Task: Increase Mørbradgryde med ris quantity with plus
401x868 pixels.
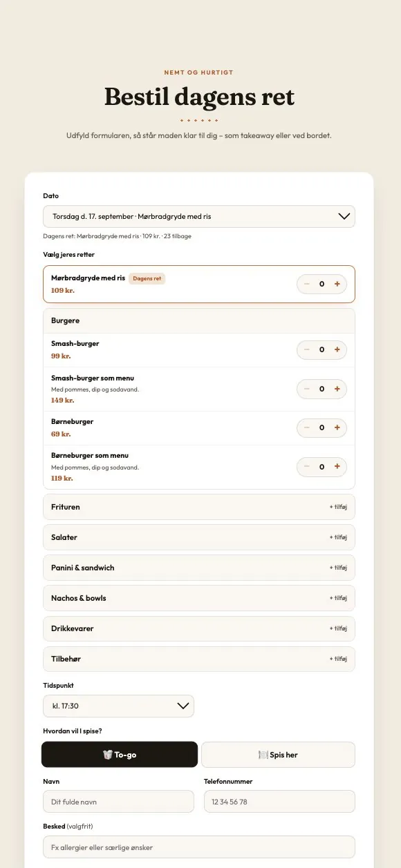Action: pyautogui.click(x=337, y=284)
